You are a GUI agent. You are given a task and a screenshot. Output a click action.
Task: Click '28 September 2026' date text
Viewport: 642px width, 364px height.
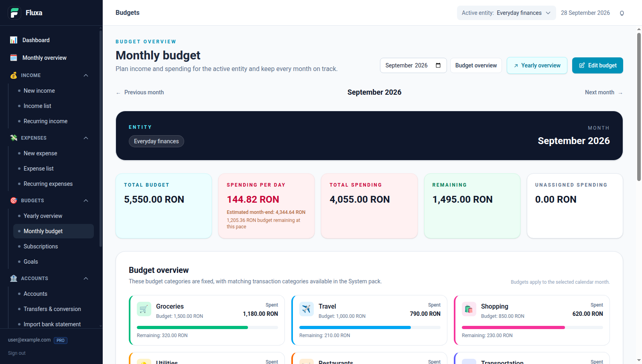click(585, 13)
